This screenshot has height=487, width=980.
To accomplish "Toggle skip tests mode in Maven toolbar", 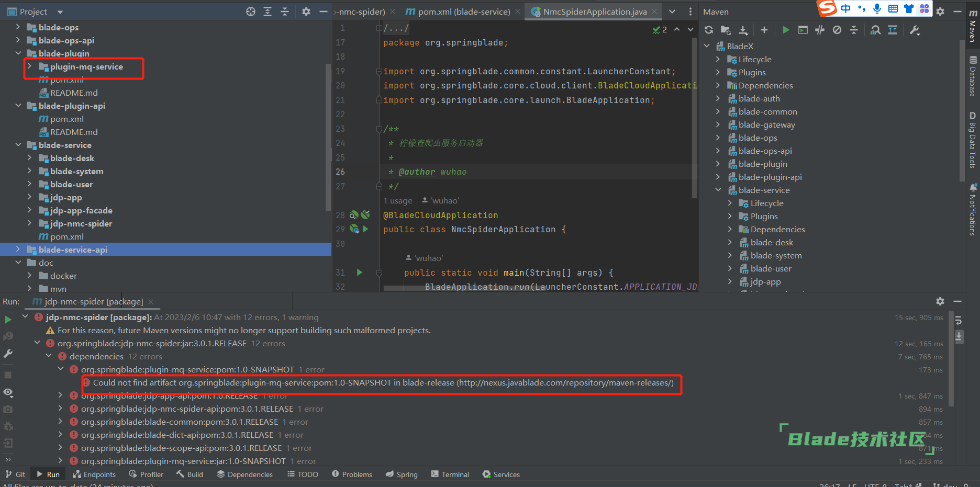I will coord(837,30).
